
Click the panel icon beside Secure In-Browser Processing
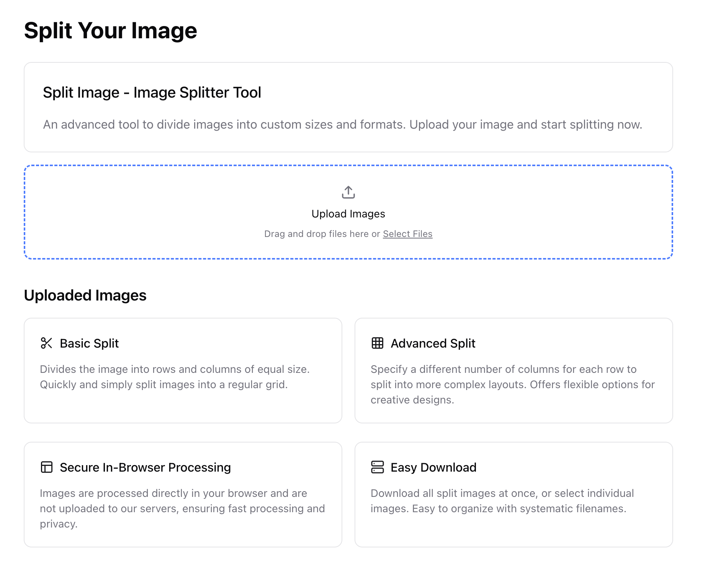[x=46, y=467]
